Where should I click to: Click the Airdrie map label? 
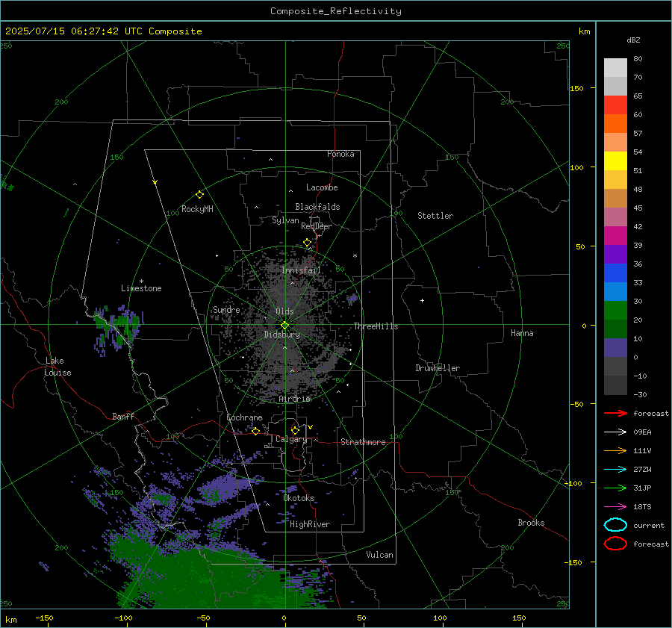pos(294,399)
